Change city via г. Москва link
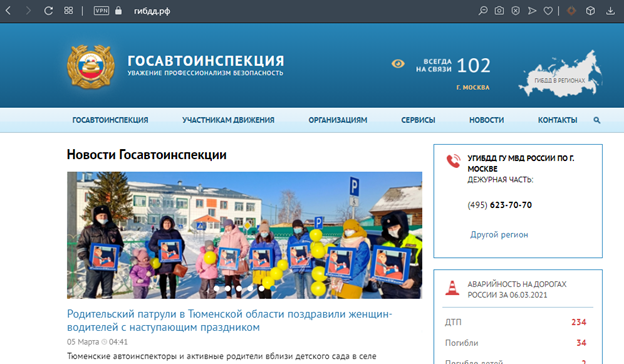The image size is (624, 364). [x=473, y=87]
